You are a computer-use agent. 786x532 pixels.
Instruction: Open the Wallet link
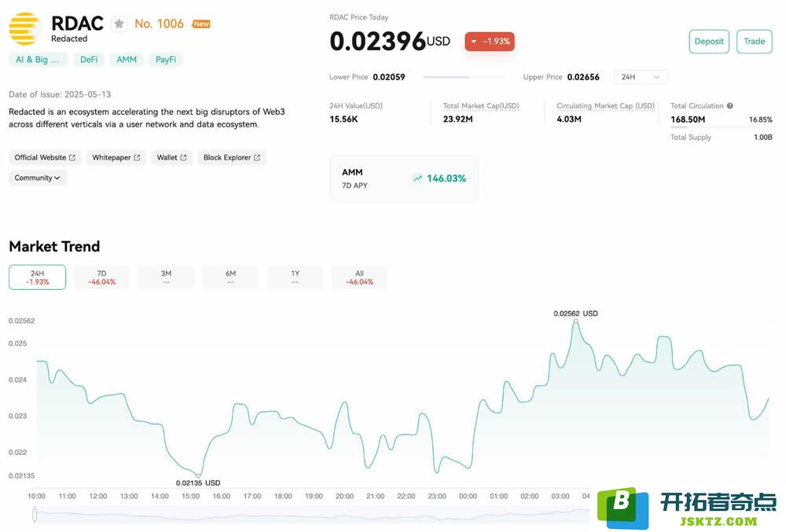pos(171,157)
